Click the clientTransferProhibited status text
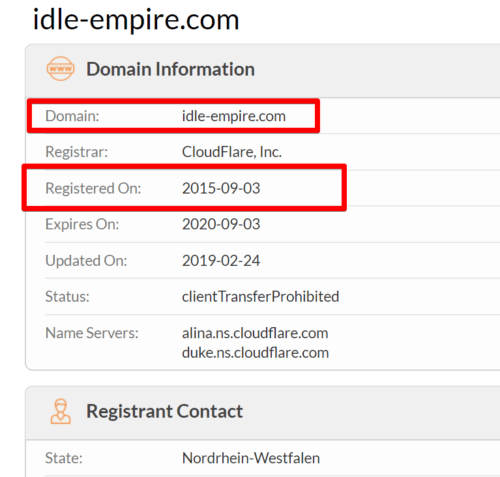The image size is (500, 477). point(260,297)
